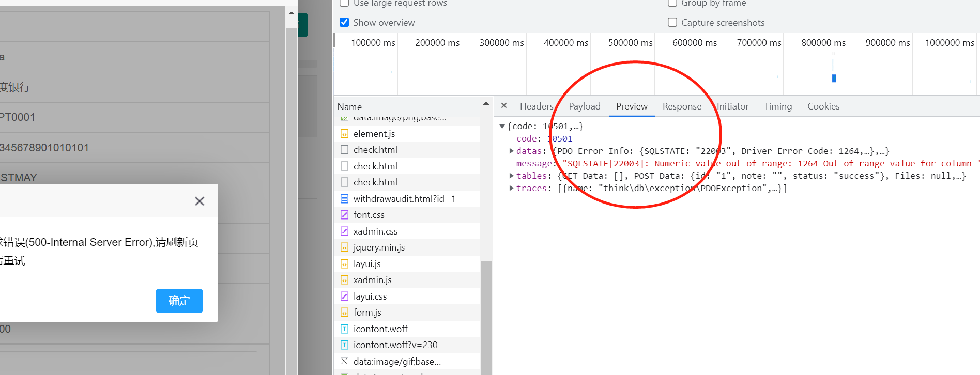Click the code: 10501 value line
The height and width of the screenshot is (375, 980).
point(544,139)
